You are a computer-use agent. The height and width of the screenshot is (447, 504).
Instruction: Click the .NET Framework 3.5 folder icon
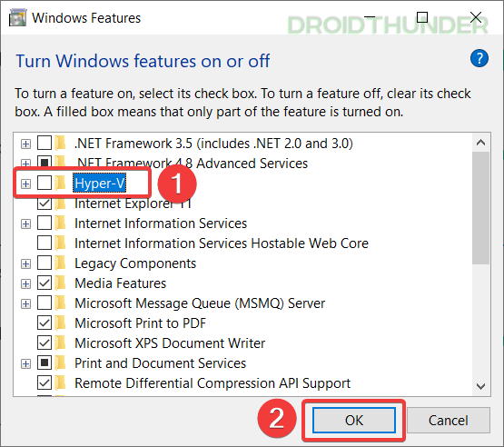[x=60, y=144]
